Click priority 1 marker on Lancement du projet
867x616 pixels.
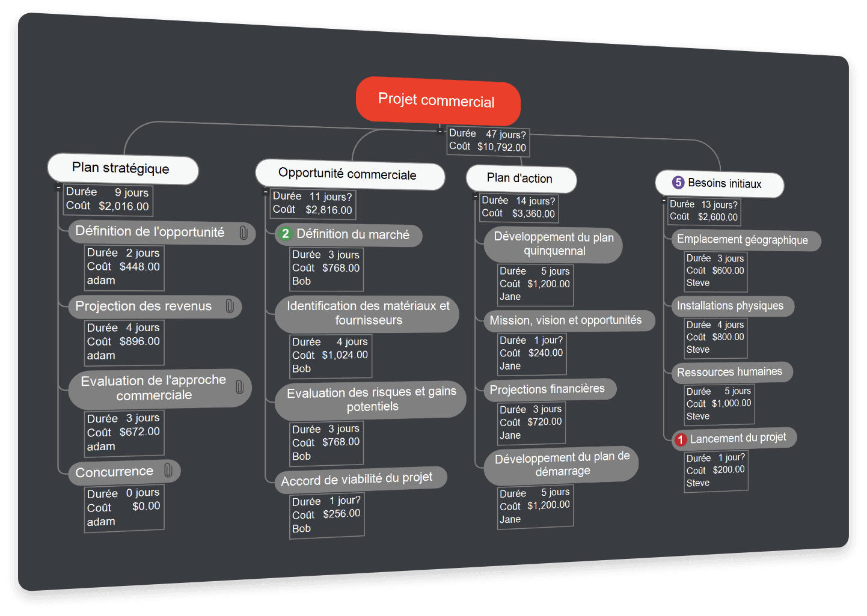point(680,440)
